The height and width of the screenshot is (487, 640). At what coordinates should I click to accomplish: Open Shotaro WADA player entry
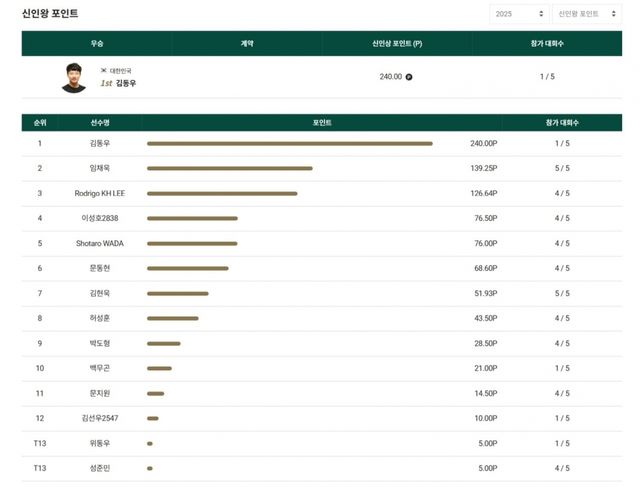(x=100, y=243)
